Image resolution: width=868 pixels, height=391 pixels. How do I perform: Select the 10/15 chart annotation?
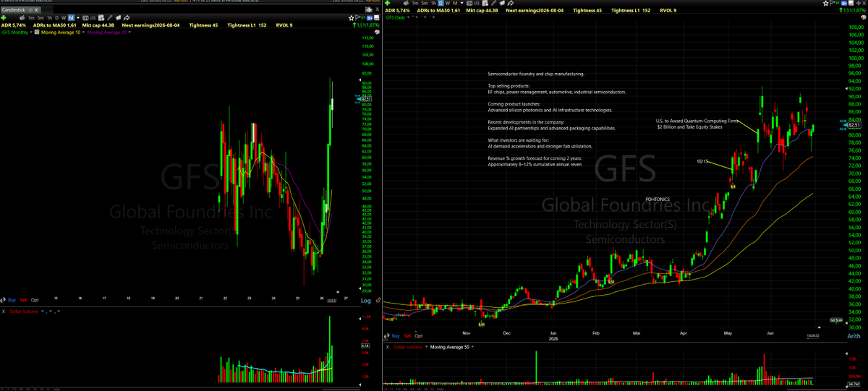click(x=702, y=162)
